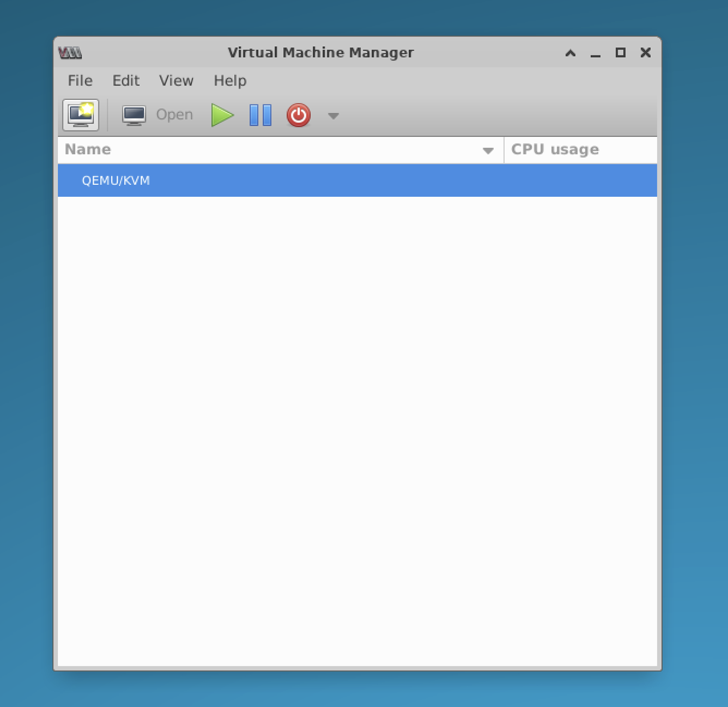Roll up window with caret button

pos(571,53)
